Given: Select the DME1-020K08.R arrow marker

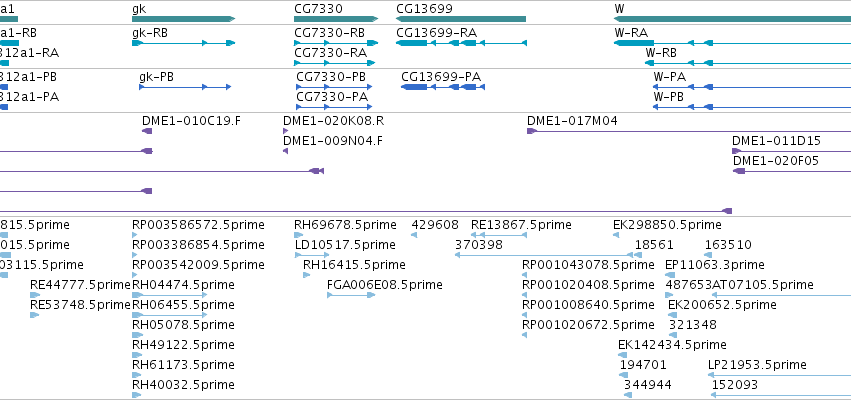Looking at the screenshot, I should pyautogui.click(x=285, y=131).
